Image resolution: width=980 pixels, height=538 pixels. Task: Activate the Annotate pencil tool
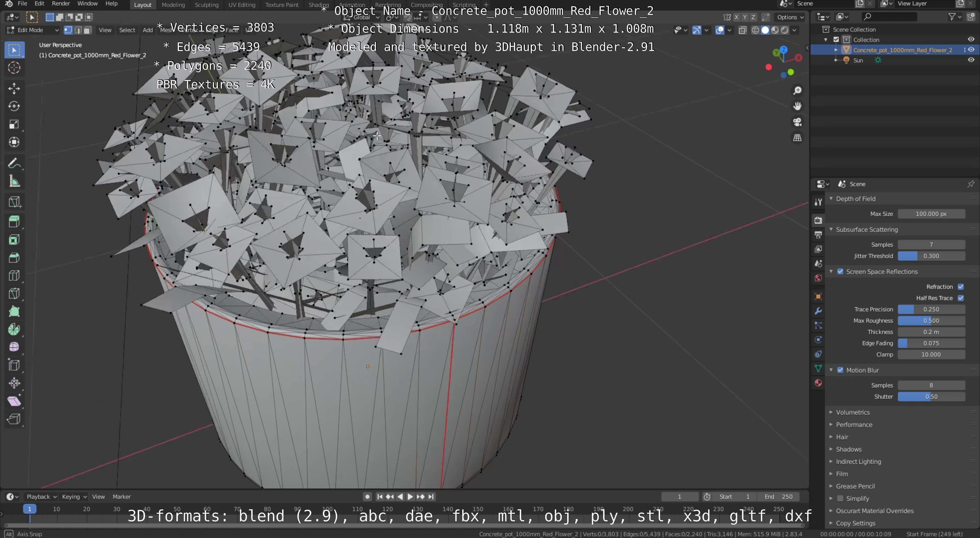pos(14,164)
